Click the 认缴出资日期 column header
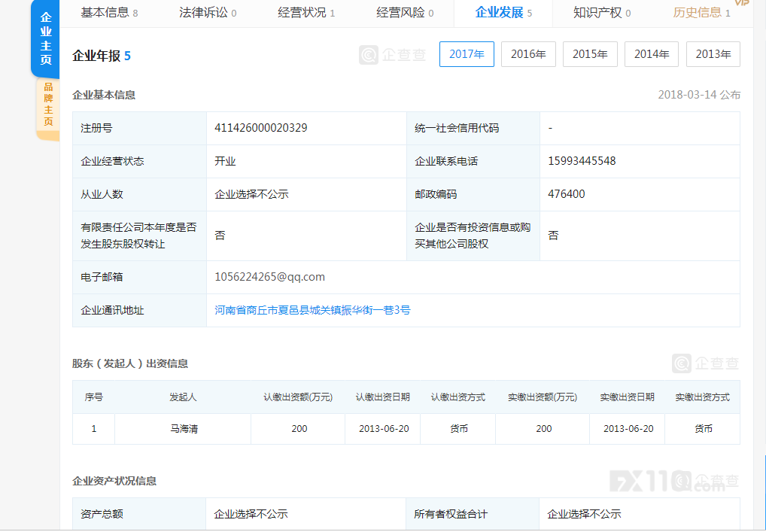 tap(382, 397)
